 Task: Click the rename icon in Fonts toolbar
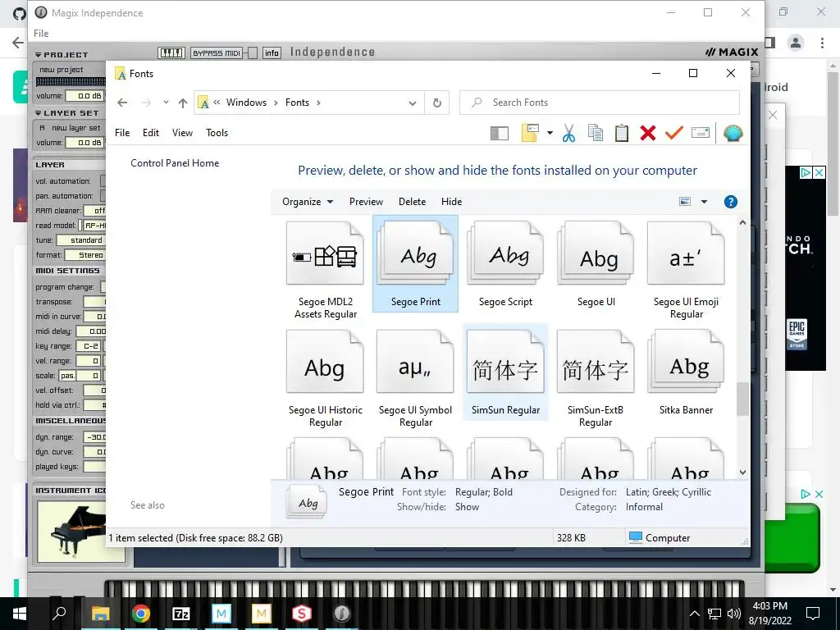pyautogui.click(x=701, y=132)
